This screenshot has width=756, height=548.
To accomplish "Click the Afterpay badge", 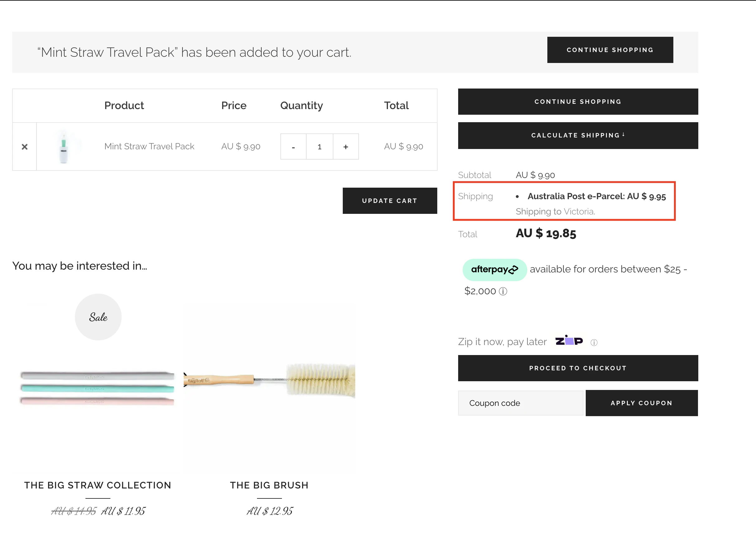I will pos(495,270).
